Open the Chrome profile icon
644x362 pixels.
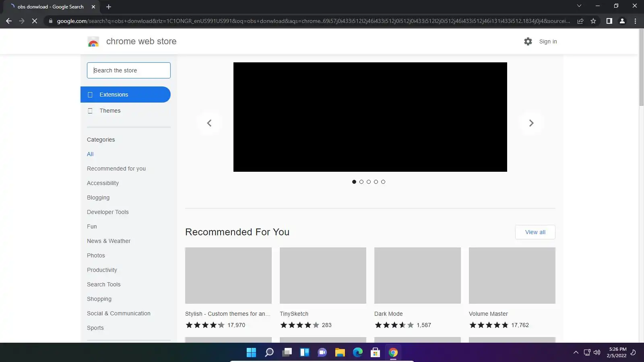point(622,21)
